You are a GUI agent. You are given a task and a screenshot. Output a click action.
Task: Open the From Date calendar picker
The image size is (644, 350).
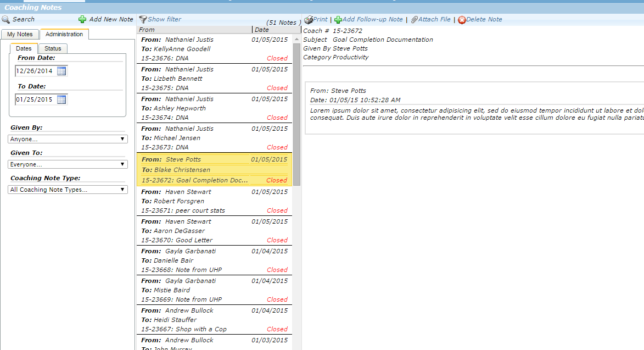(x=61, y=71)
